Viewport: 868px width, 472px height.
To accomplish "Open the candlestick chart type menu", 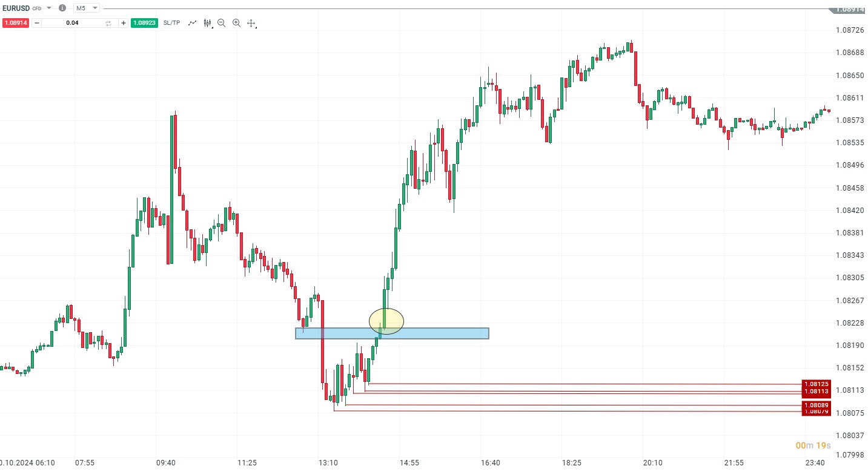I will [208, 23].
